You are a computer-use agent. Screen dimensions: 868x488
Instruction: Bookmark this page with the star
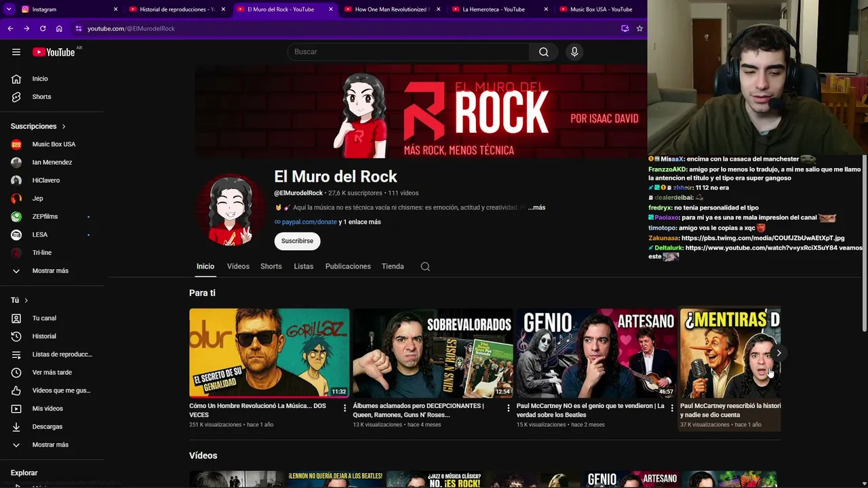pos(639,28)
